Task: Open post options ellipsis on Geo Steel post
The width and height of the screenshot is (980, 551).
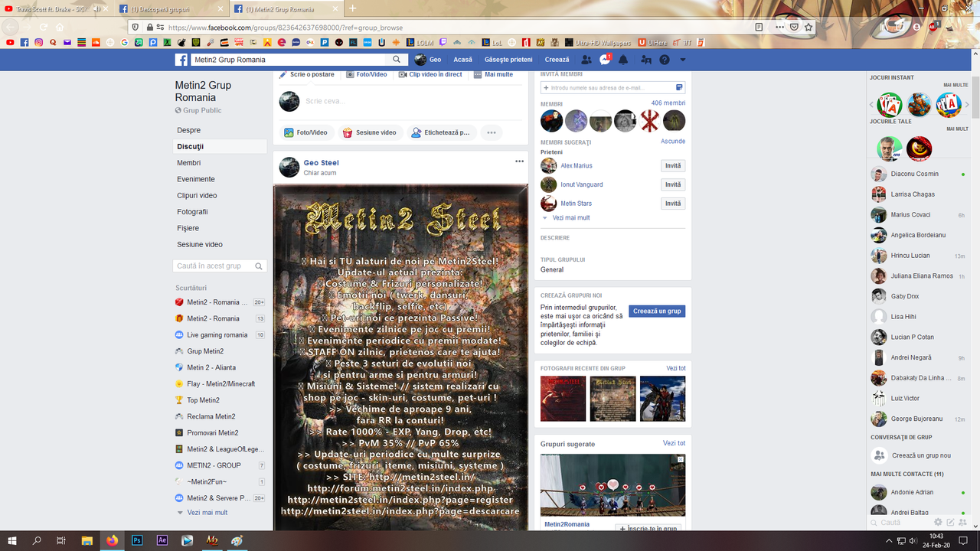Action: [x=519, y=161]
